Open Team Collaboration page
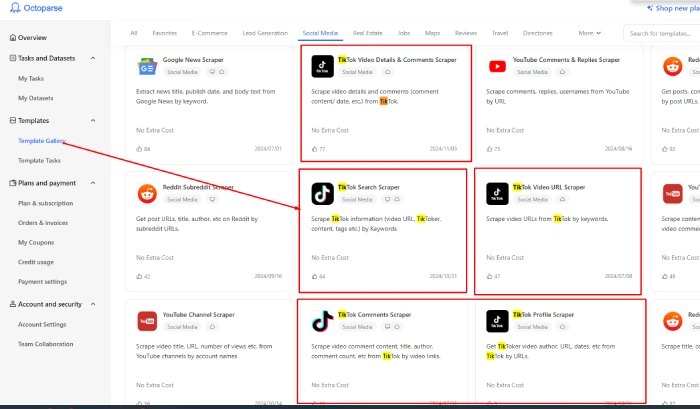This screenshot has width=700, height=409. click(x=46, y=344)
